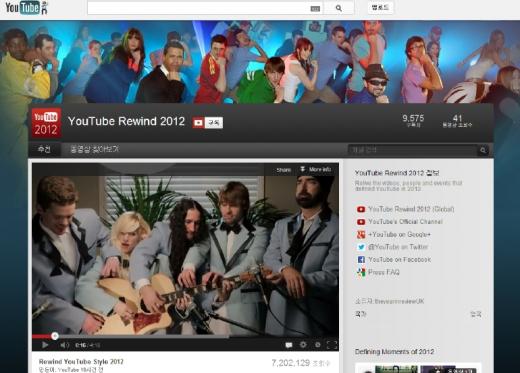Open YouTube's Official Channel link
This screenshot has width=520, height=373.
(405, 222)
